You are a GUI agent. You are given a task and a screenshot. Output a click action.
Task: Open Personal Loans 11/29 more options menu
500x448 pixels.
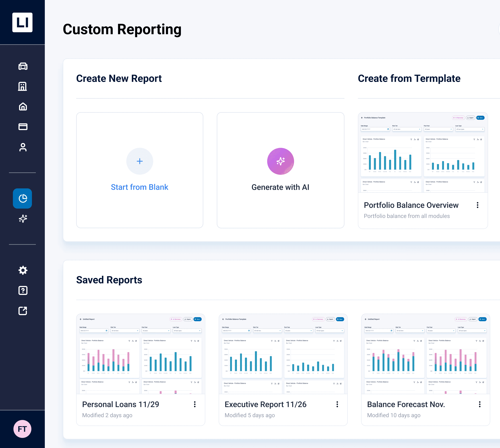click(x=195, y=404)
